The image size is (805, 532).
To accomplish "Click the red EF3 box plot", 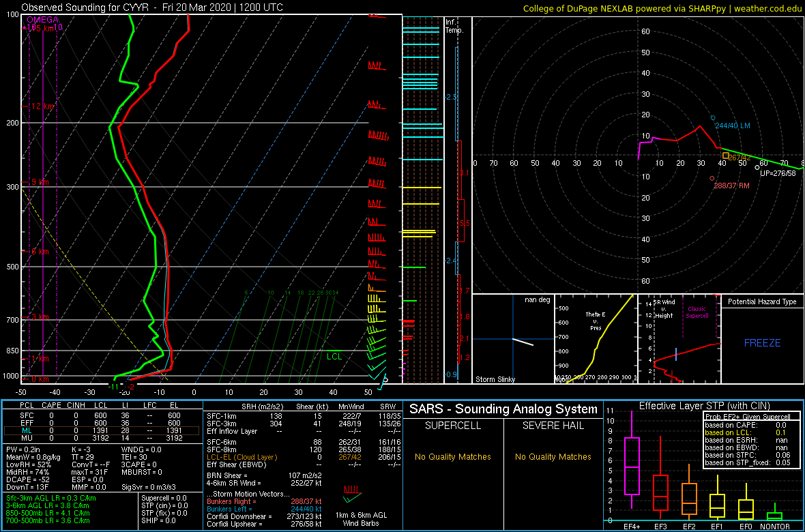I will (x=660, y=478).
